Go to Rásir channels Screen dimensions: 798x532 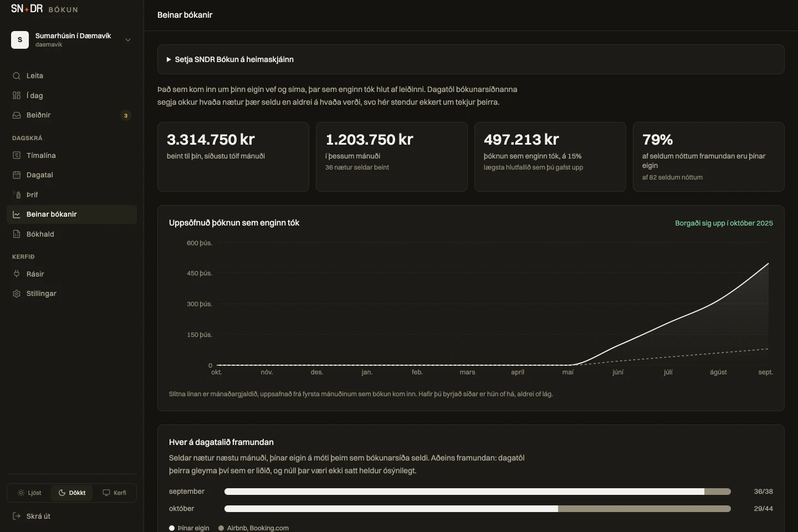(71, 274)
